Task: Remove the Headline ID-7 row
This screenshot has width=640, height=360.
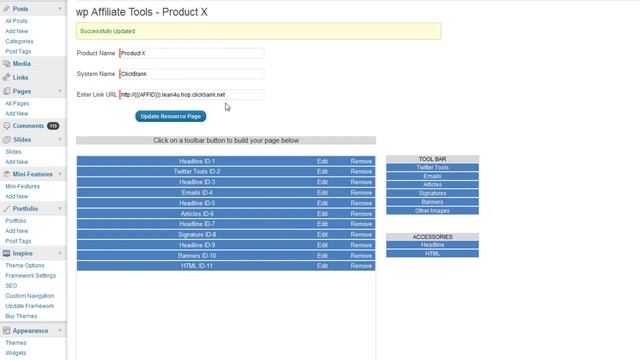Action: coord(361,224)
